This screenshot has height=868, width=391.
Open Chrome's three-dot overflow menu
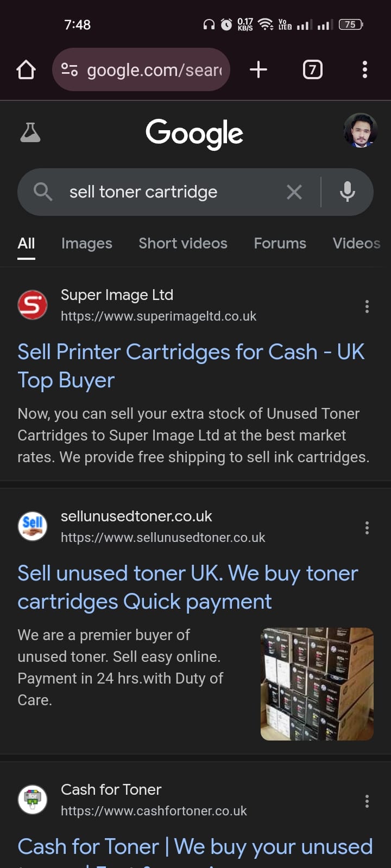(364, 69)
